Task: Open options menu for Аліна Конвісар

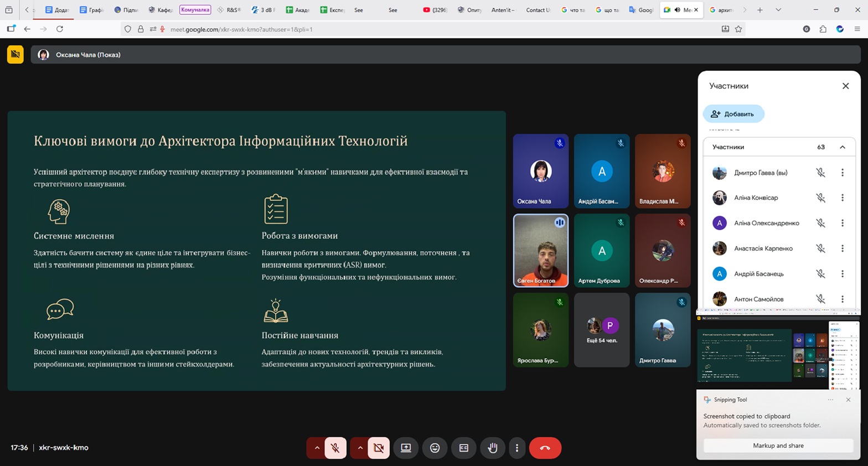Action: pos(842,198)
